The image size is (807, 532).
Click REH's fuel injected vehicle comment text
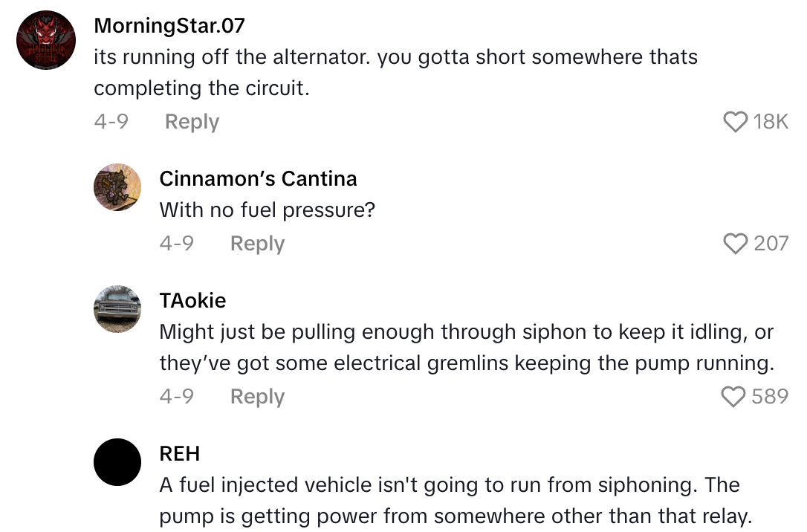(x=450, y=501)
